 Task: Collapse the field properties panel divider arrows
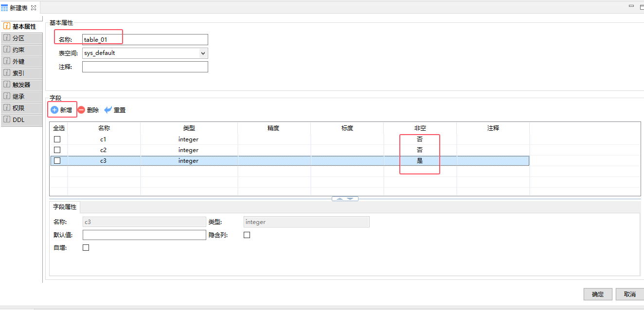click(x=345, y=198)
